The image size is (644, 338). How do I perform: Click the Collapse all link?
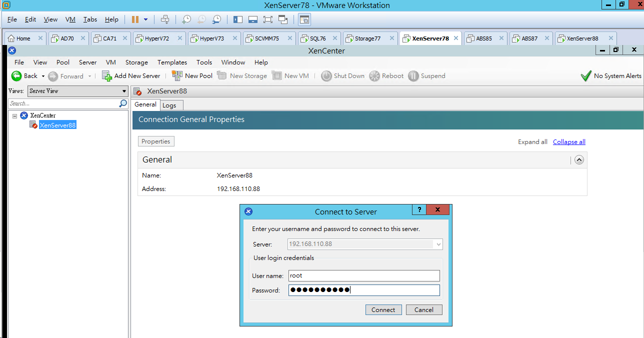(569, 142)
